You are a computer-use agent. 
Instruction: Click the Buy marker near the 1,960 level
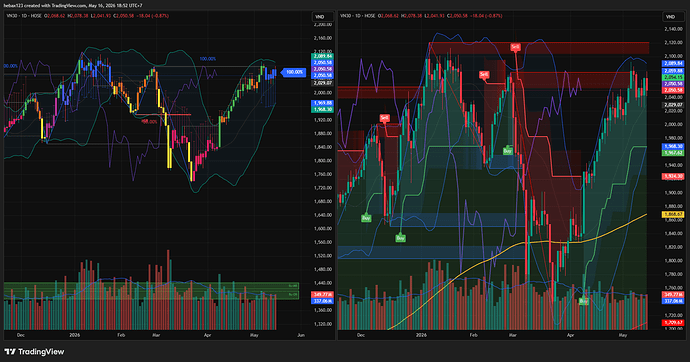click(x=507, y=151)
